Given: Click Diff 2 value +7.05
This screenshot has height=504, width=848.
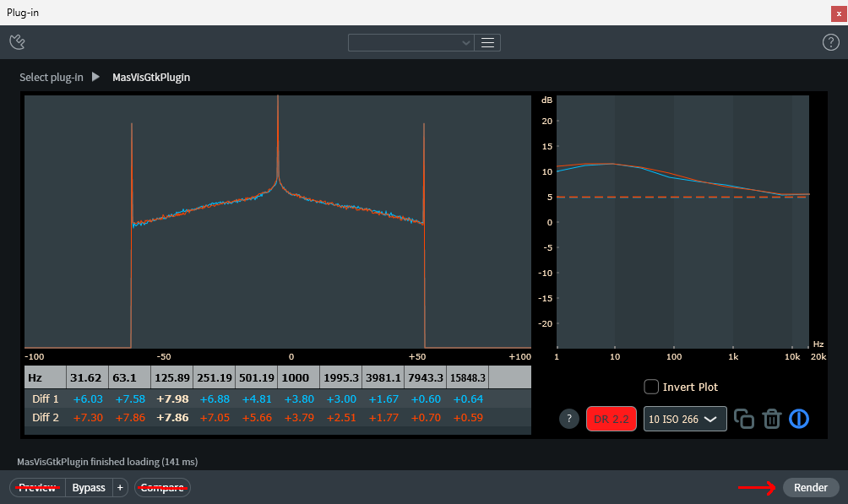Looking at the screenshot, I should pyautogui.click(x=215, y=418).
